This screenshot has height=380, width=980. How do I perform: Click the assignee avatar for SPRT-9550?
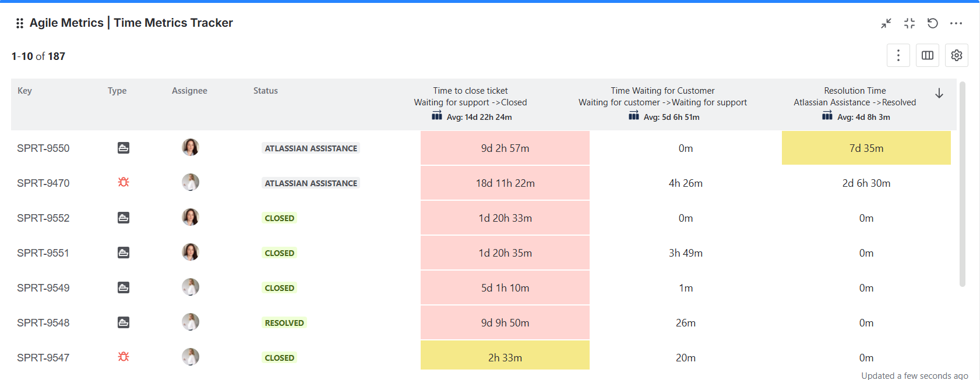pos(191,147)
